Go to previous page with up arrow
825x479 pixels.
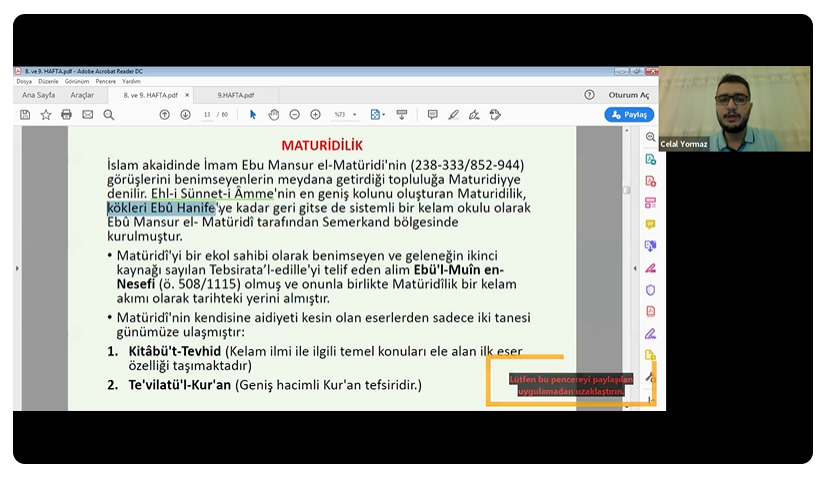point(165,115)
